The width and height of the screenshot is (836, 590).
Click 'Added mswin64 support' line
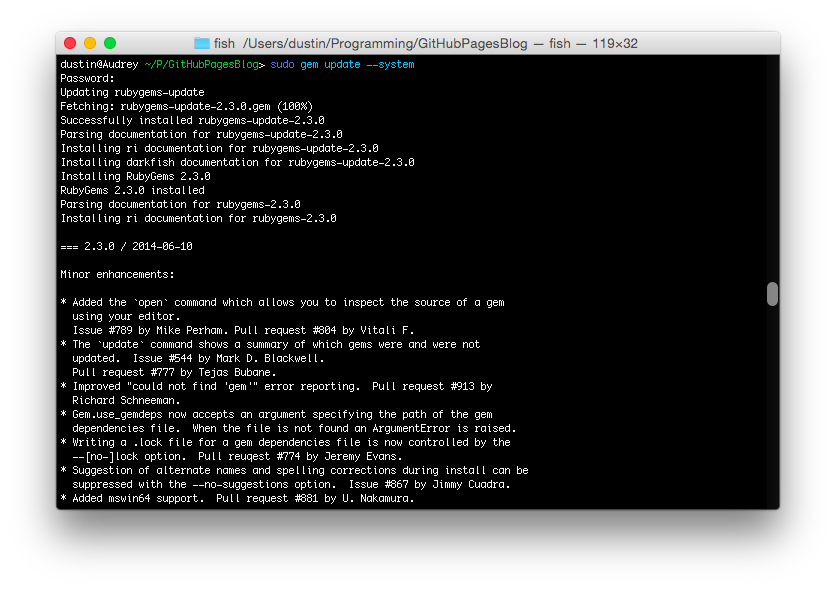pos(237,498)
